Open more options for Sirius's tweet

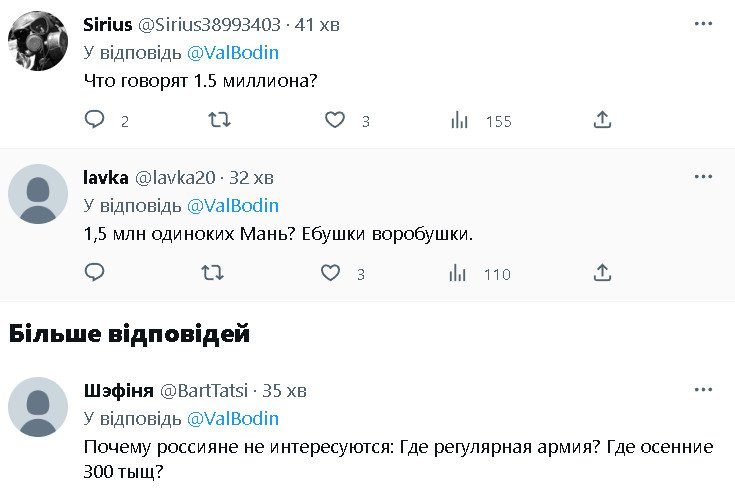pyautogui.click(x=703, y=24)
